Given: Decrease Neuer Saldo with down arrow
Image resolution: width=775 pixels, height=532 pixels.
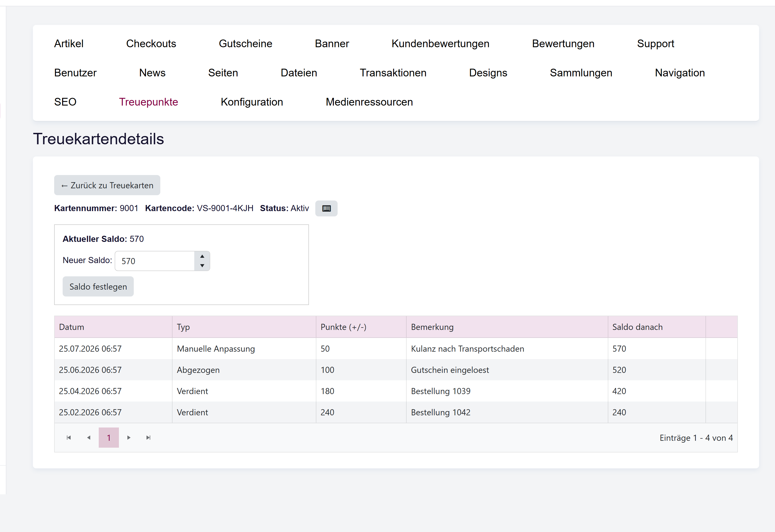Looking at the screenshot, I should click(202, 266).
